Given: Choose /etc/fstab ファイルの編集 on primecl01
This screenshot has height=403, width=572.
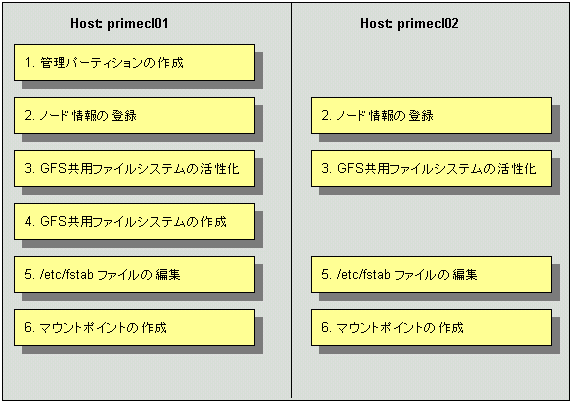Looking at the screenshot, I should (x=134, y=274).
